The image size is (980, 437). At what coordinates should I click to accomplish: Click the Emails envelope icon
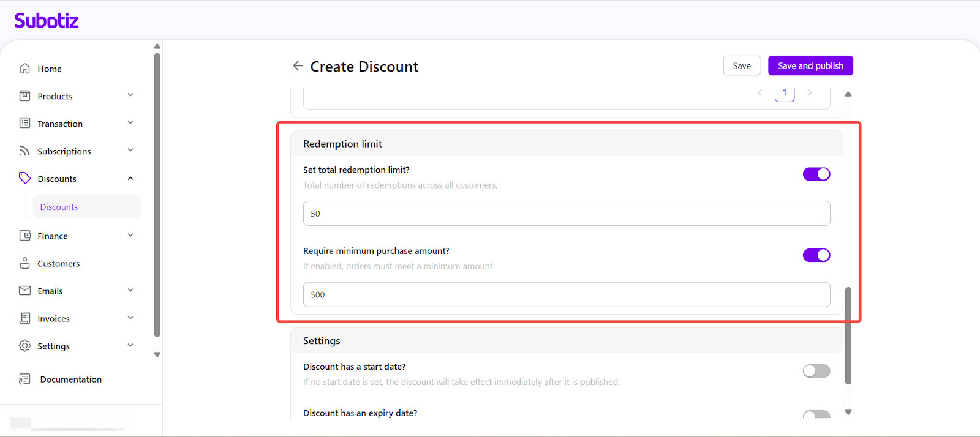[x=24, y=291]
